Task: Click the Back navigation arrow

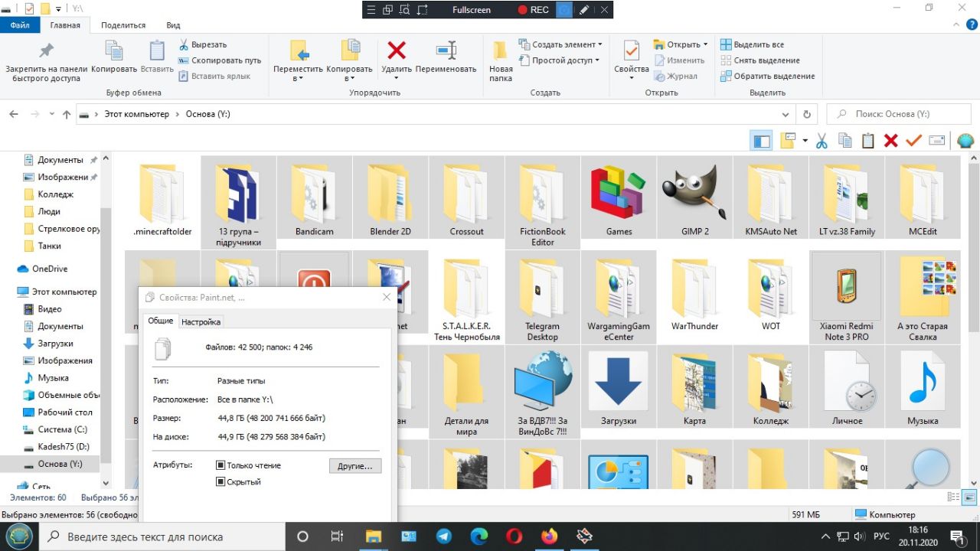Action: tap(14, 114)
